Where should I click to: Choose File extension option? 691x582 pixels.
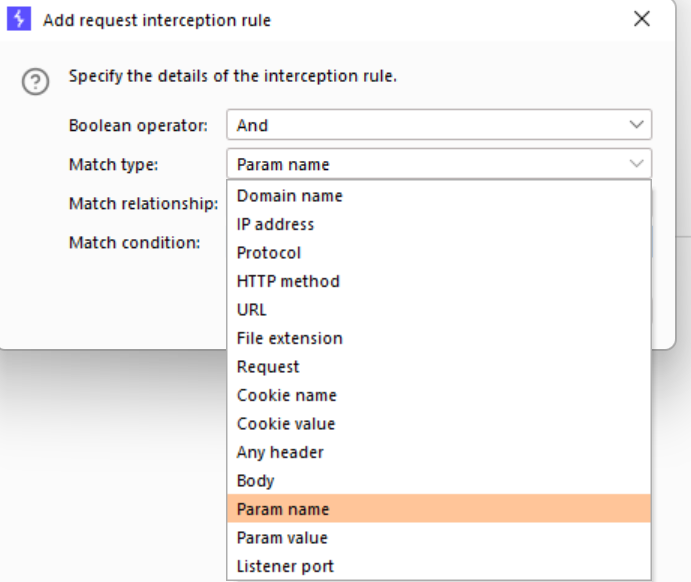pyautogui.click(x=289, y=338)
